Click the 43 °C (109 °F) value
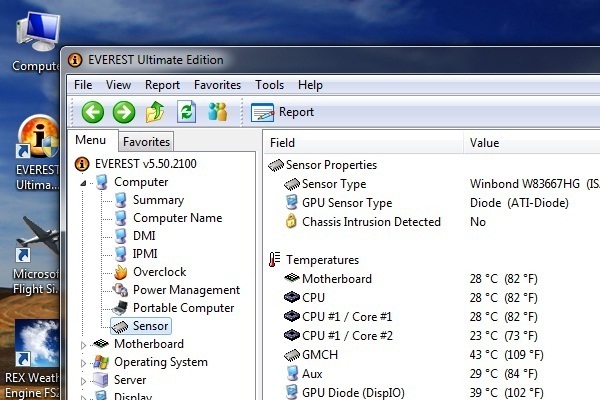 coord(507,355)
